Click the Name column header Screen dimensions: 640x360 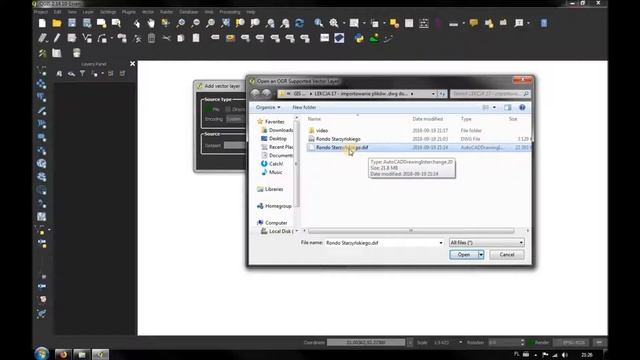314,119
